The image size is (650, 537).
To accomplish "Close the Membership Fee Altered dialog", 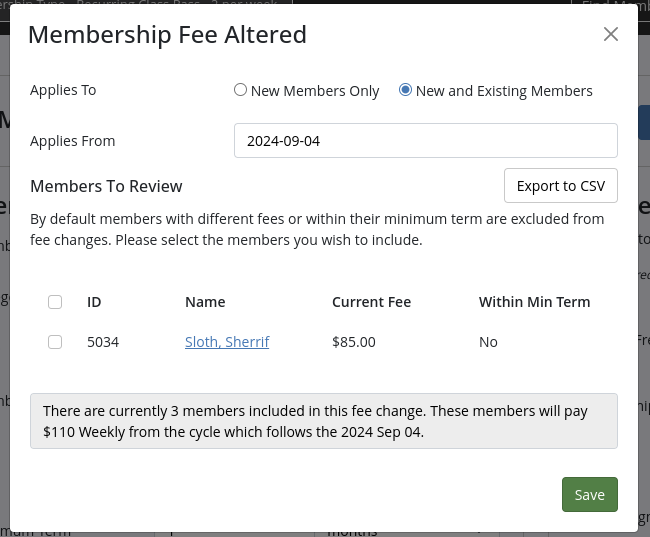I will pyautogui.click(x=611, y=34).
